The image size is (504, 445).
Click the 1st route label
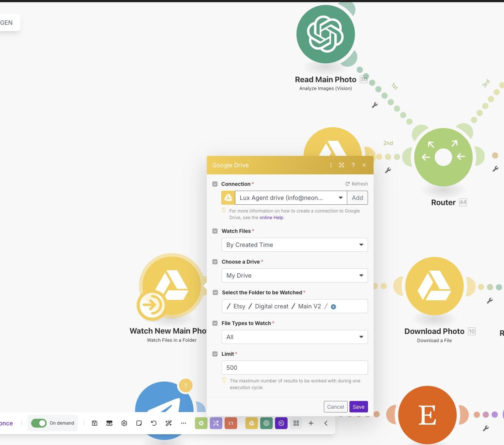pos(394,86)
